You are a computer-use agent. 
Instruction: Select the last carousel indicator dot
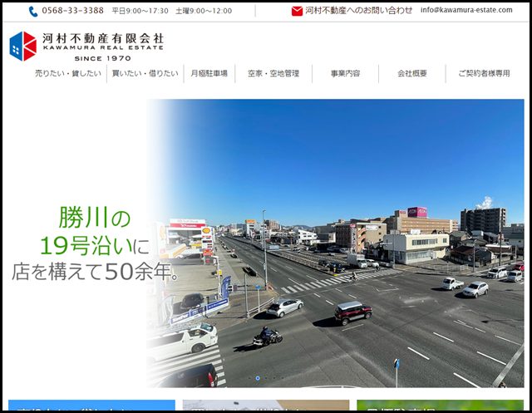click(283, 378)
